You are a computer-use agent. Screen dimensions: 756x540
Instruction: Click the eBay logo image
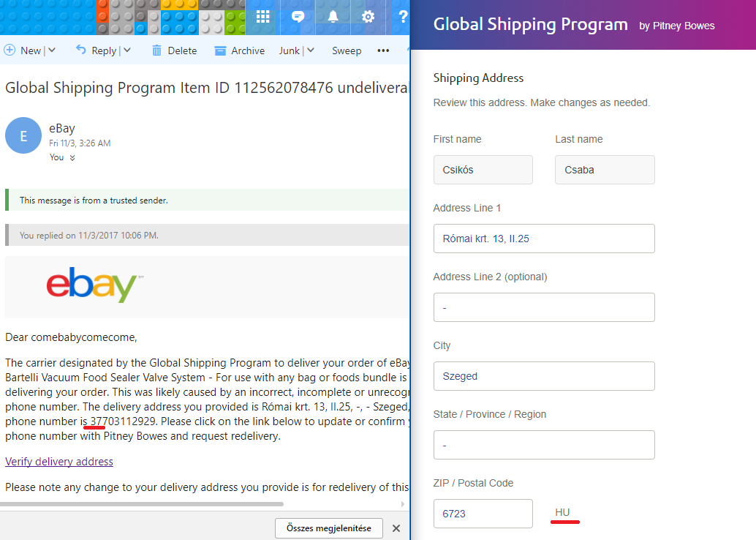pos(95,285)
